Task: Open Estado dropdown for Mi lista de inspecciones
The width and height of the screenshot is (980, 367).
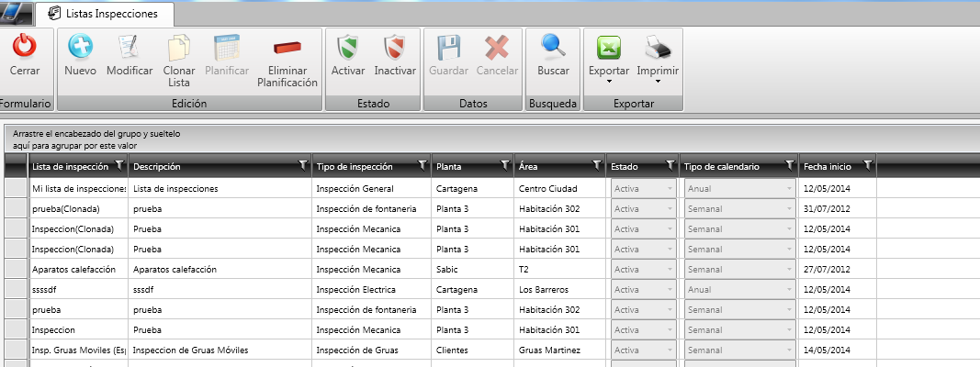Action: [x=643, y=188]
